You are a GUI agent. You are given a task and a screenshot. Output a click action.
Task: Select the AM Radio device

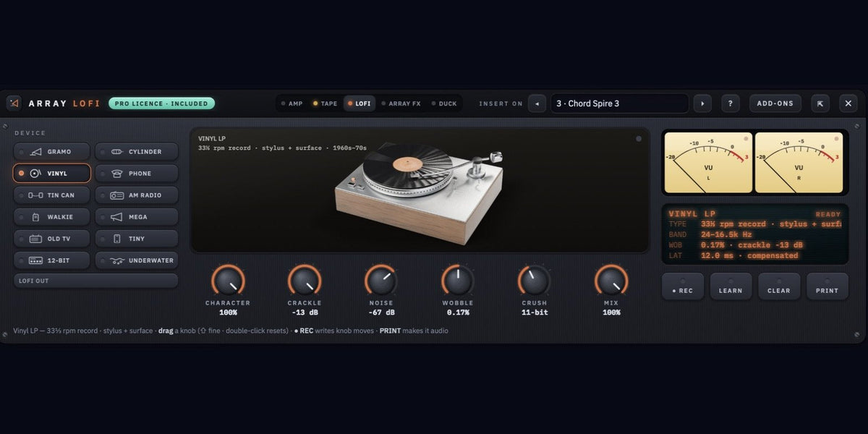pyautogui.click(x=137, y=195)
